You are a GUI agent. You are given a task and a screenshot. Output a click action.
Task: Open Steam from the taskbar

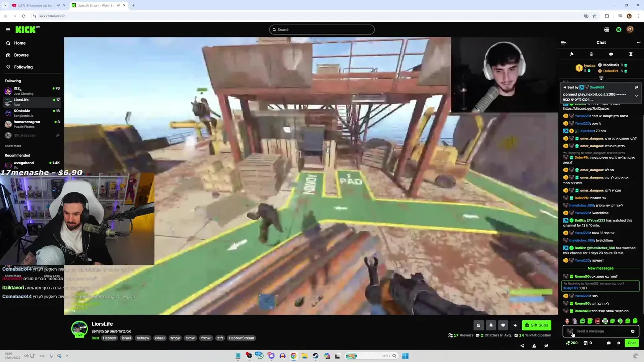point(315,356)
